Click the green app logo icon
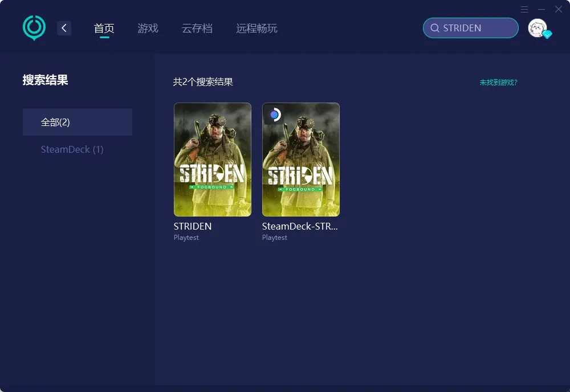The width and height of the screenshot is (570, 392). pyautogui.click(x=34, y=27)
